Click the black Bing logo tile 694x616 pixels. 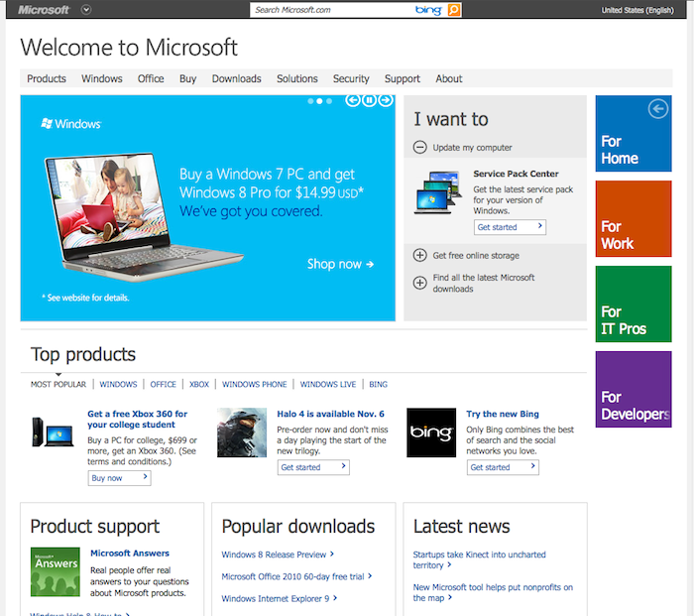pyautogui.click(x=431, y=432)
